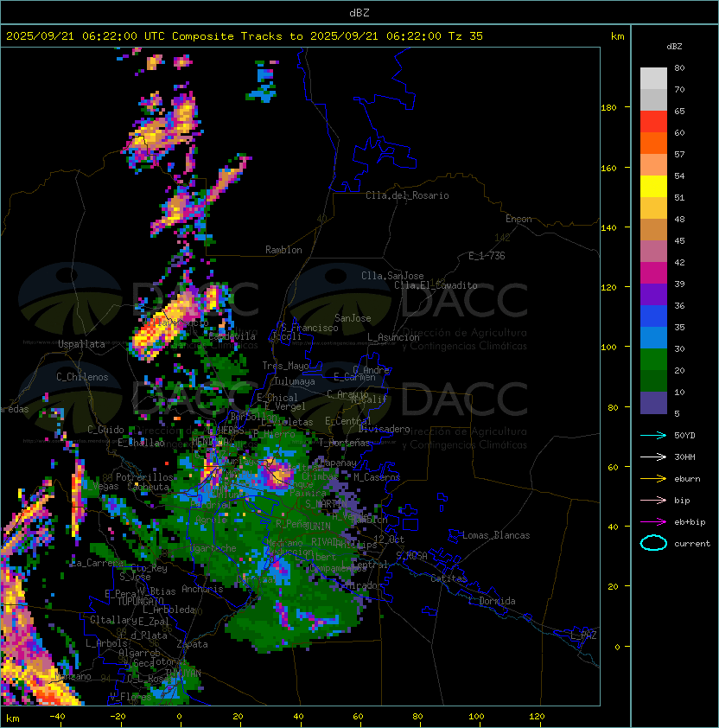Select the purple 36-39 dBZ swatch
This screenshot has width=719, height=728.
[653, 295]
